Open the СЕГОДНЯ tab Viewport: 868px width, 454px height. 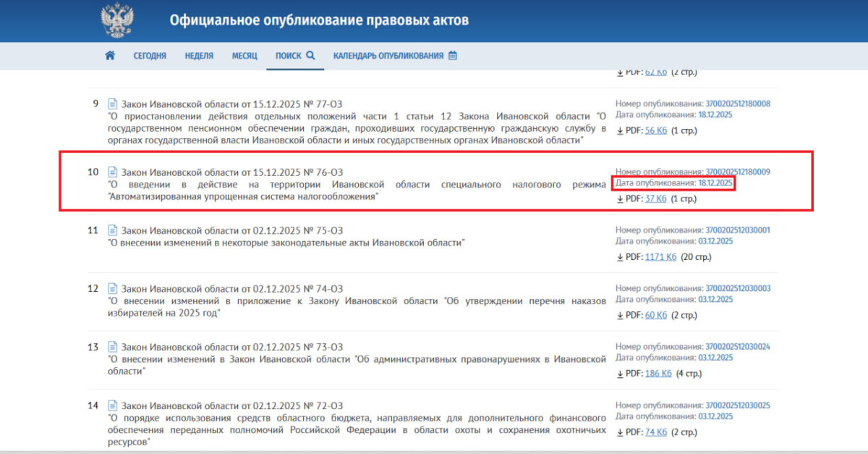click(150, 56)
